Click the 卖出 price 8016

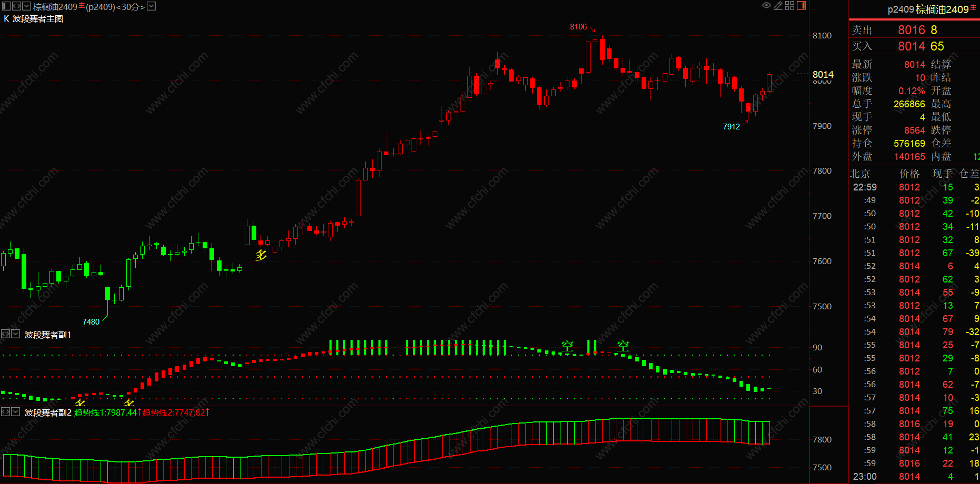912,30
